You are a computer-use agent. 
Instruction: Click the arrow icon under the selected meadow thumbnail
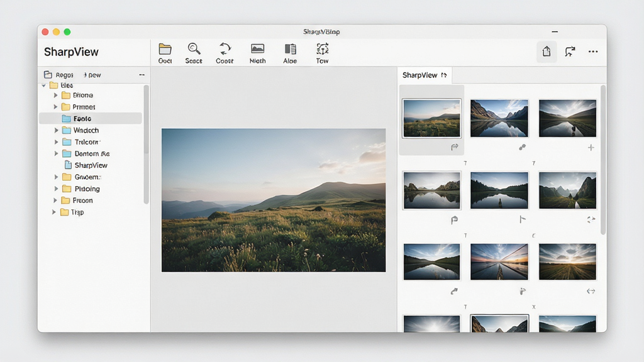pyautogui.click(x=454, y=147)
